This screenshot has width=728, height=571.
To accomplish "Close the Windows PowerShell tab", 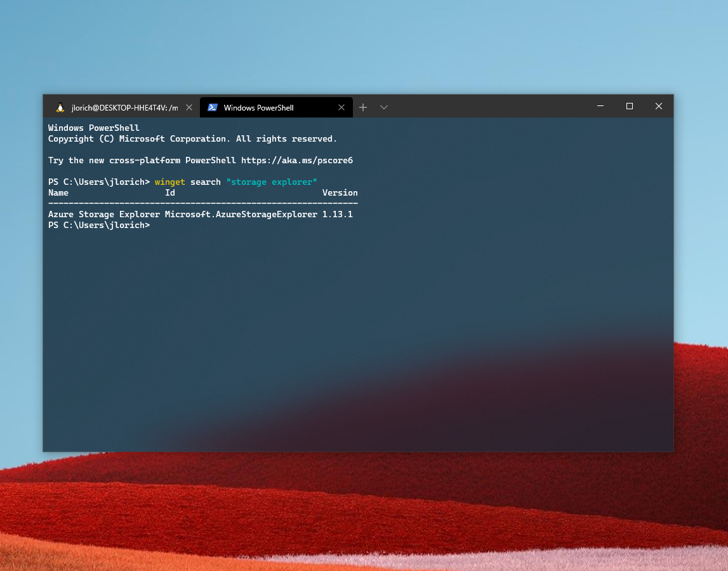I will (341, 107).
